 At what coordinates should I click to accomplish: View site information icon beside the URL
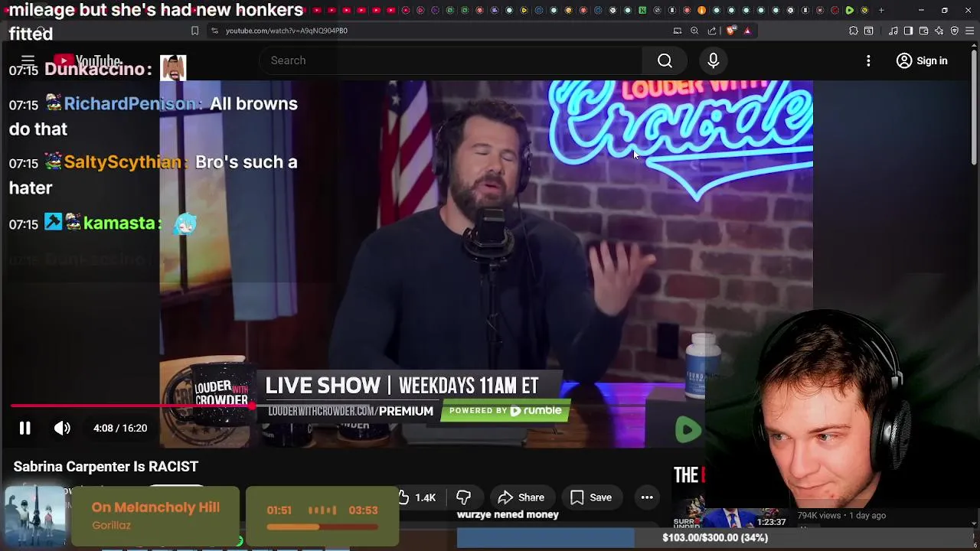214,31
